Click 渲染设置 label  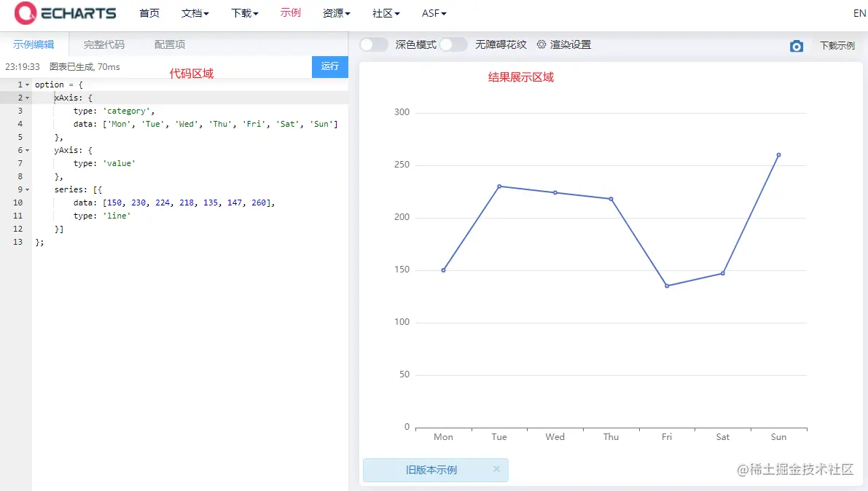click(570, 44)
